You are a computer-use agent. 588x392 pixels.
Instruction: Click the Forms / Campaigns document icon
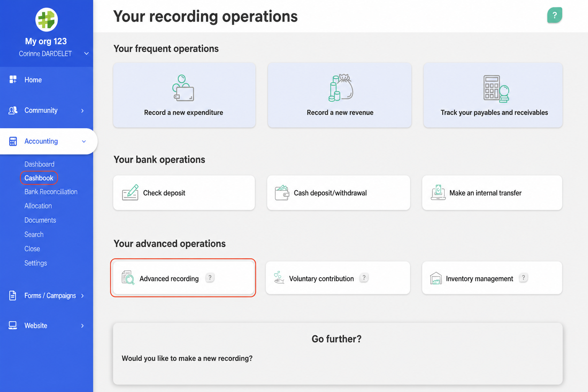tap(13, 296)
